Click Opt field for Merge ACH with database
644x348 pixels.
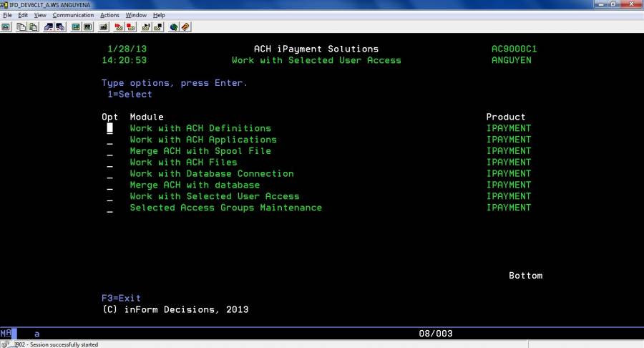point(109,185)
